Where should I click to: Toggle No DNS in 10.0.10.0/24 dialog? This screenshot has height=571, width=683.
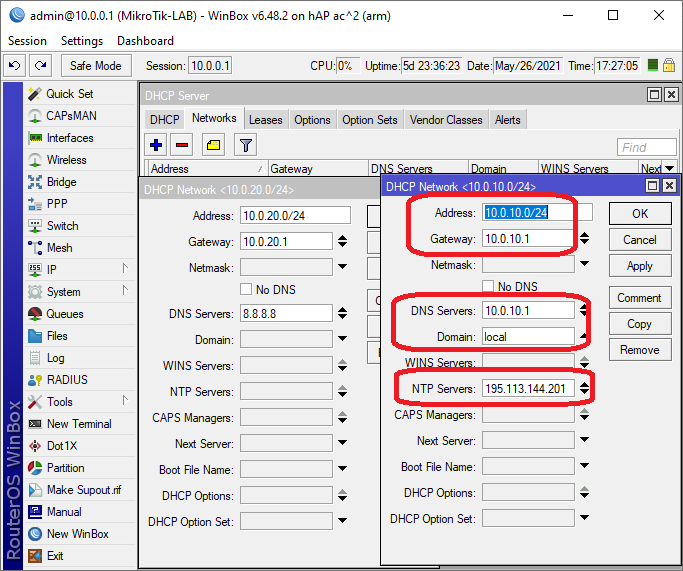[x=488, y=286]
